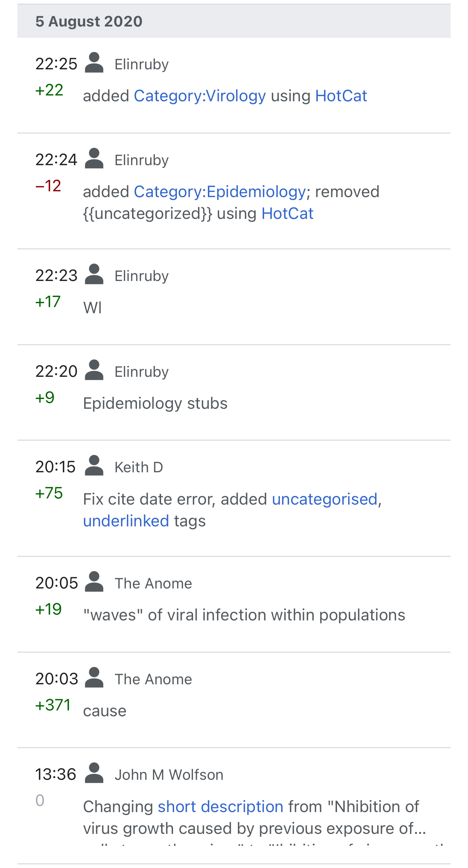
Task: Open the Category:Virology link
Action: [x=200, y=96]
